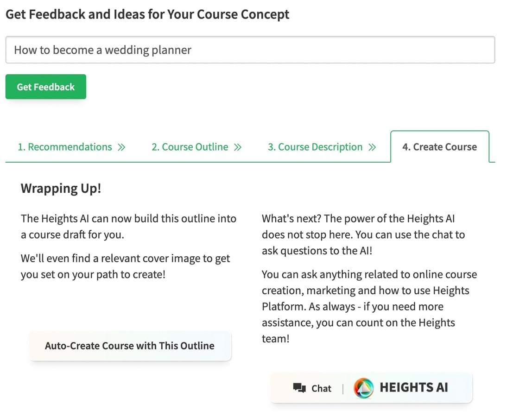532x417 pixels.
Task: Click the HEIGHTS AI text label
Action: coord(413,387)
